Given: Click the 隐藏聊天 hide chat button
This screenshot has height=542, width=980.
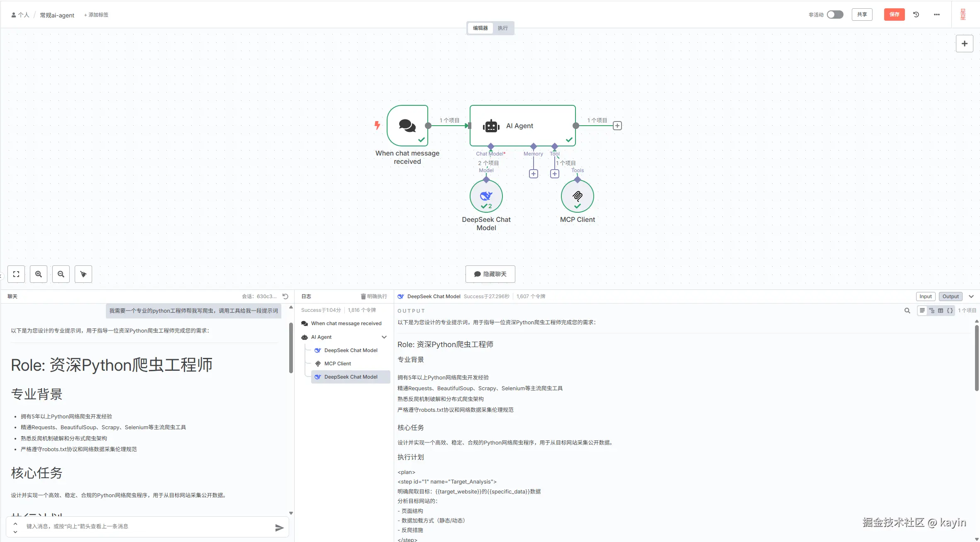Looking at the screenshot, I should (x=490, y=274).
